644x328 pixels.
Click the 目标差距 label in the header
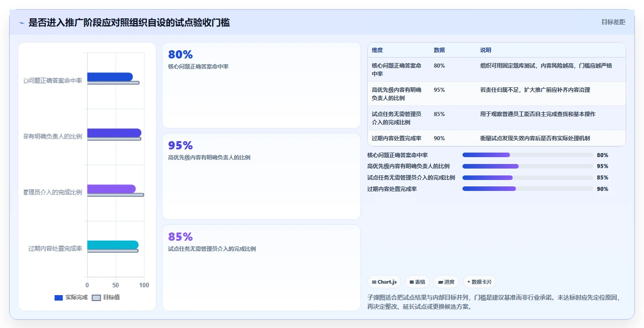(613, 22)
